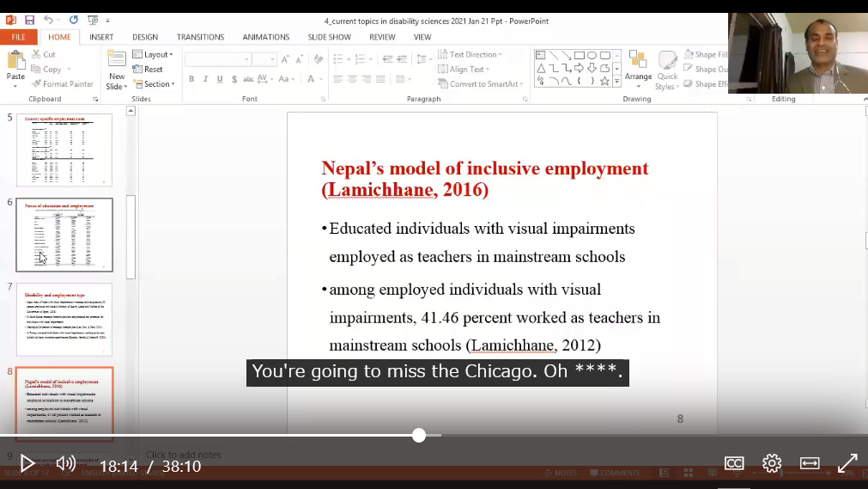The width and height of the screenshot is (868, 489).
Task: Open Convert to SmartArt menu
Action: click(481, 83)
